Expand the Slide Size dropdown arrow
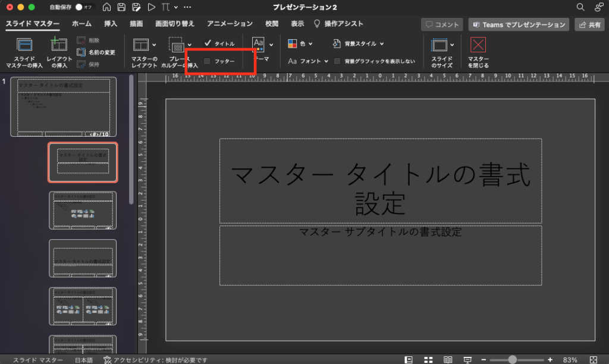Viewport: 609px width, 364px height. click(452, 45)
